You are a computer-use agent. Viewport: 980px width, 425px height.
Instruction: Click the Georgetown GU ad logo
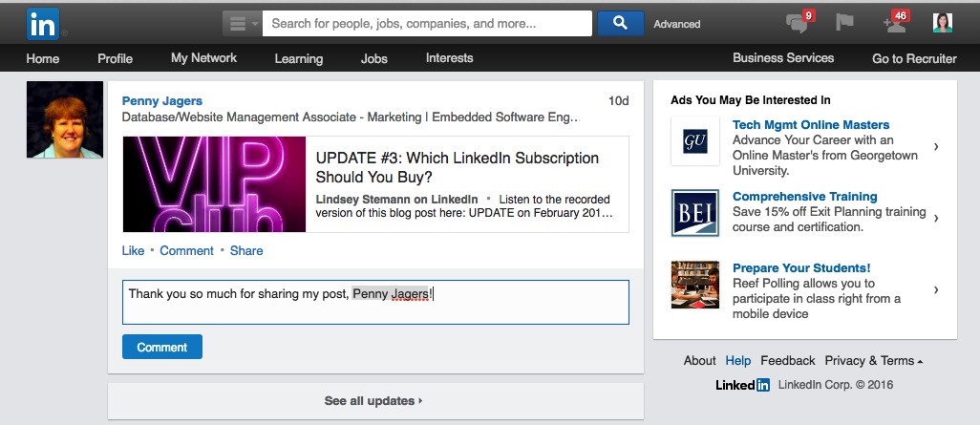point(695,140)
